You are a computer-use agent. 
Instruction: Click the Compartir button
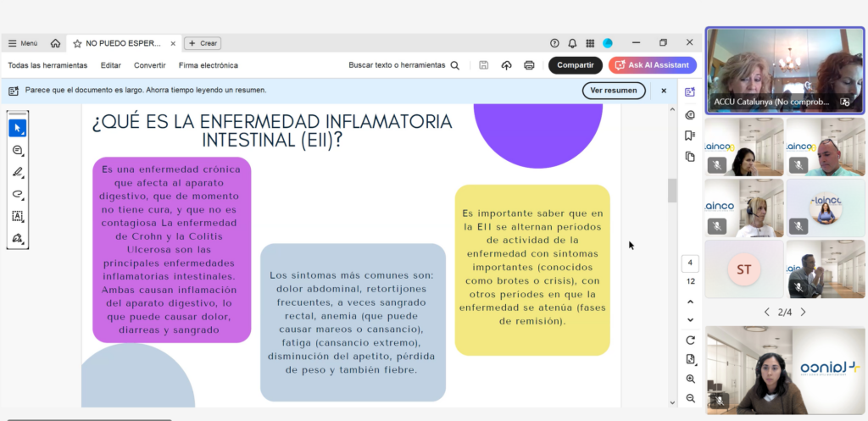click(x=576, y=65)
